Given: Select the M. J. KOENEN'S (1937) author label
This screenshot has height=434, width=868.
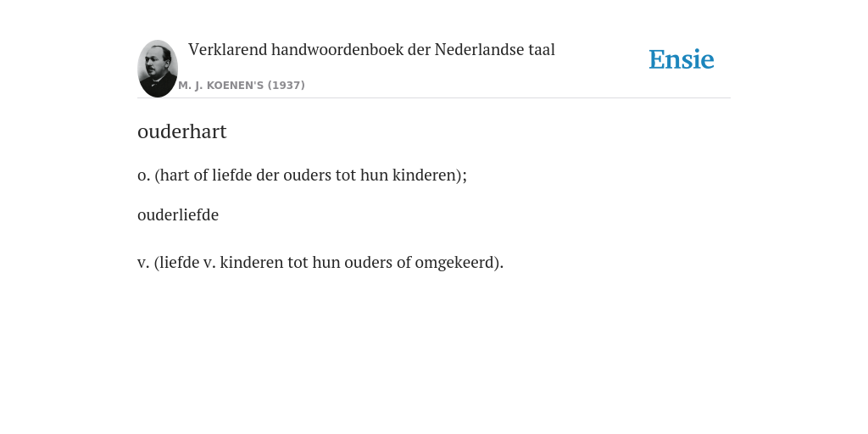Looking at the screenshot, I should (x=242, y=86).
